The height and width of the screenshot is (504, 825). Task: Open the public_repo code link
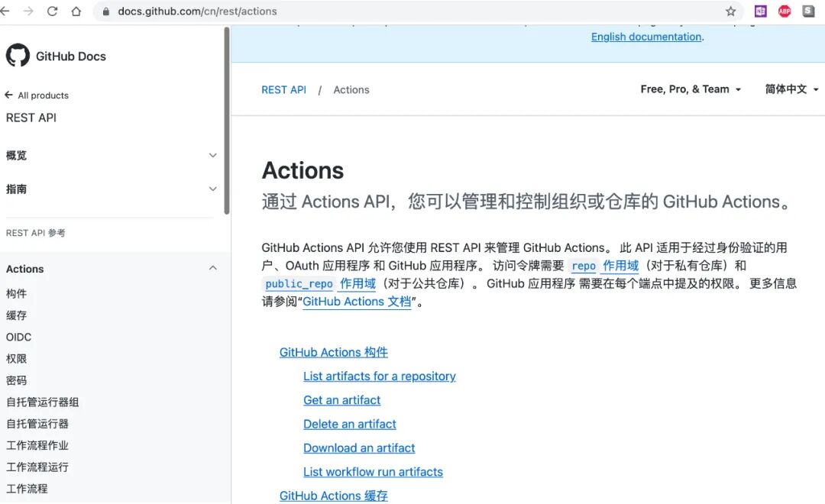pyautogui.click(x=299, y=283)
